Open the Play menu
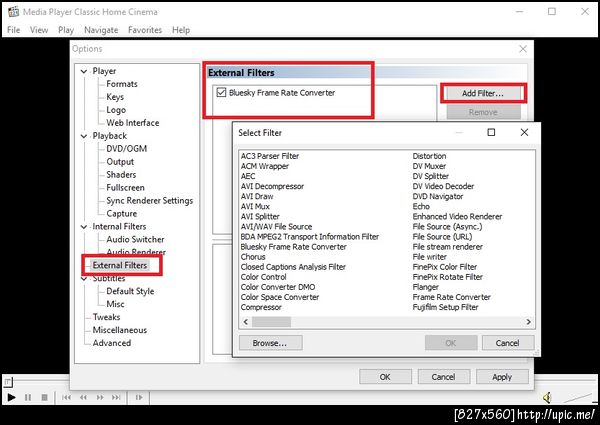Image resolution: width=600 pixels, height=425 pixels. click(x=66, y=30)
